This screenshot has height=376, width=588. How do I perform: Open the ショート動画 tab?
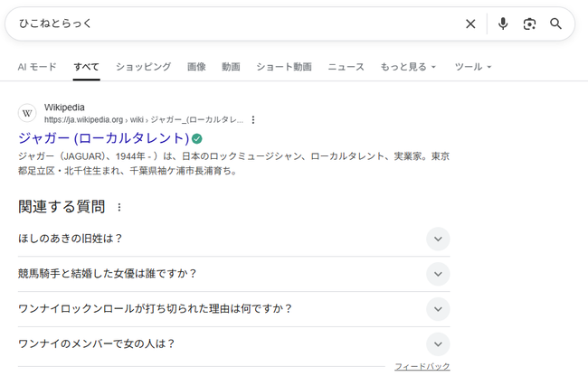pos(284,67)
